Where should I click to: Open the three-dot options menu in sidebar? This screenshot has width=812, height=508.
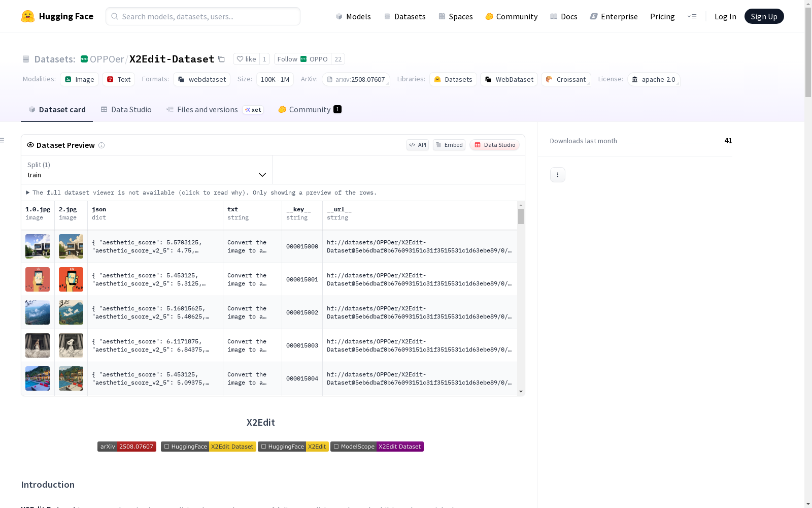[558, 175]
